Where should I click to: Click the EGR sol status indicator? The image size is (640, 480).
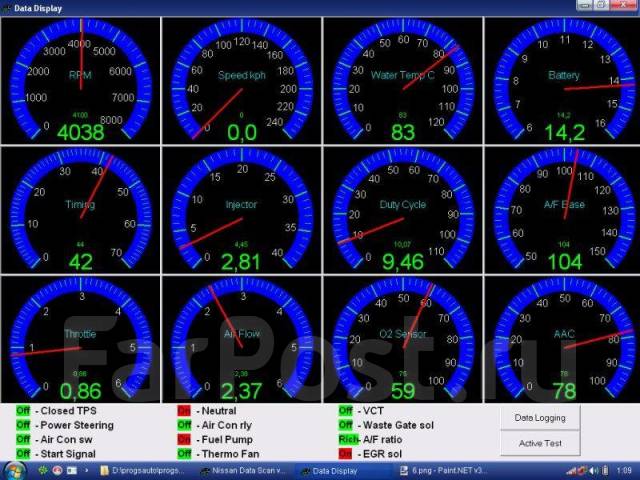tap(346, 453)
